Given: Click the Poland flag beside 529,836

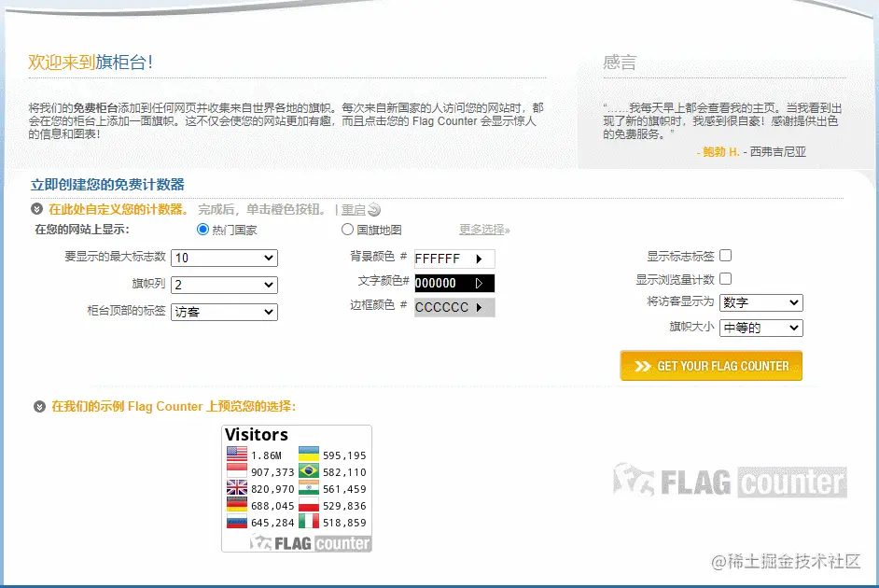Looking at the screenshot, I should pyautogui.click(x=309, y=505).
